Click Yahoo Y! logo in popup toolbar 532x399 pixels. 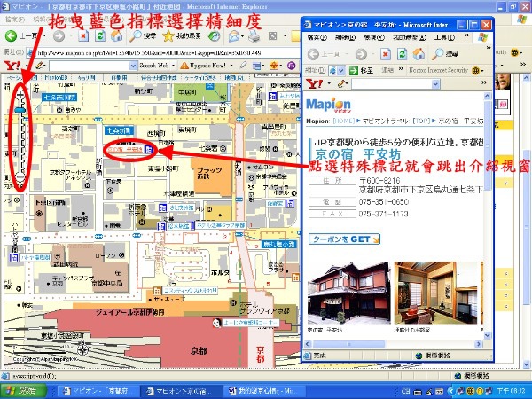click(x=314, y=83)
